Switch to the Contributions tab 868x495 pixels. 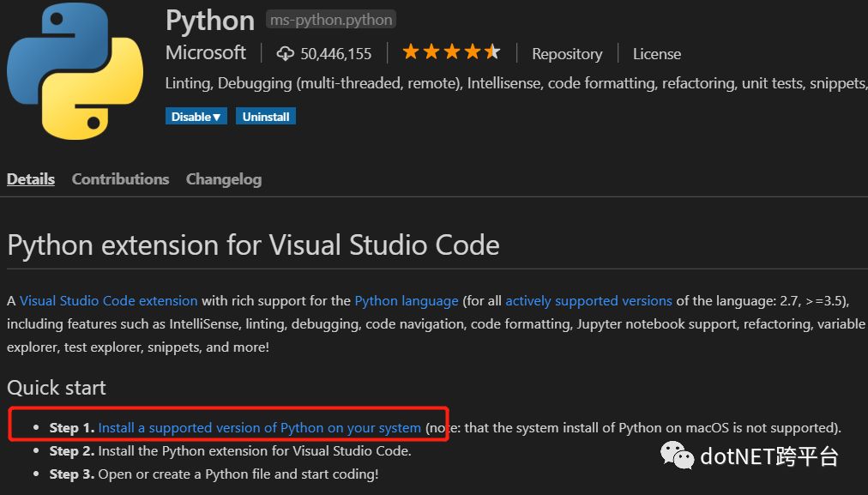(x=120, y=178)
